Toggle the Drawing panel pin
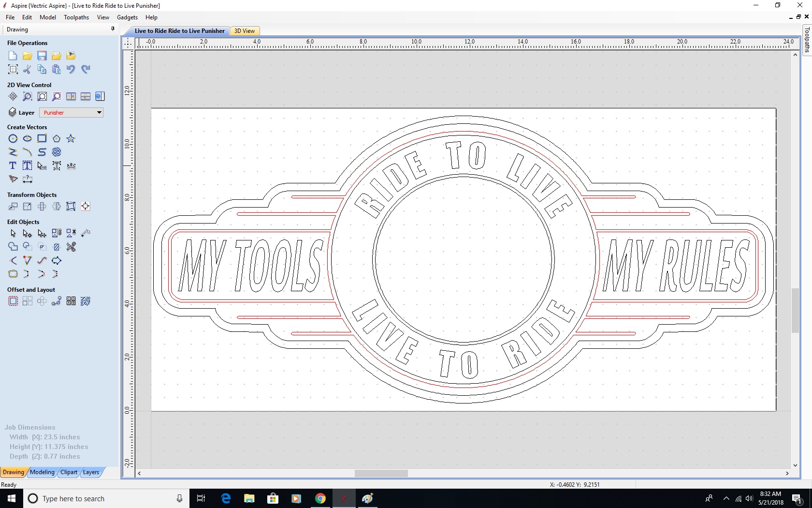The width and height of the screenshot is (812, 508). click(x=113, y=29)
